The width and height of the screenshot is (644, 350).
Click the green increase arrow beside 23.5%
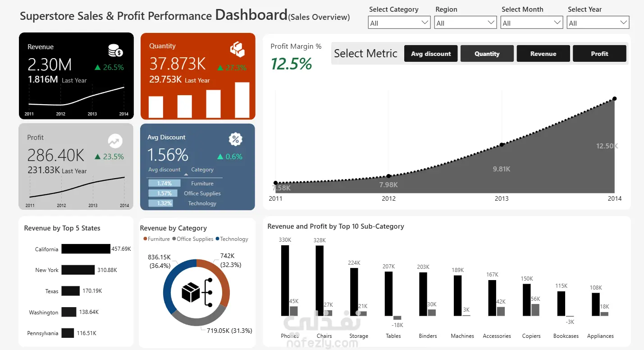point(98,157)
